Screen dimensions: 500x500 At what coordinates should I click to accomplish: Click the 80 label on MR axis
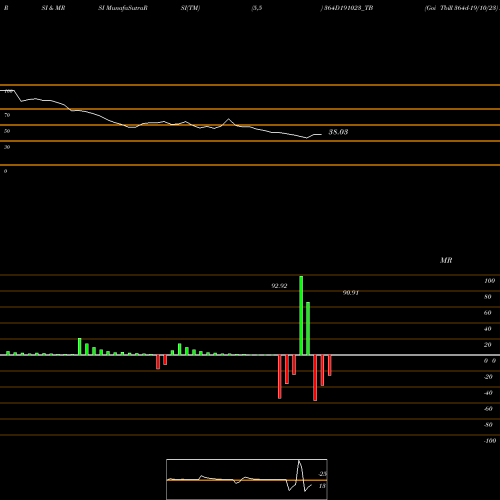point(488,297)
